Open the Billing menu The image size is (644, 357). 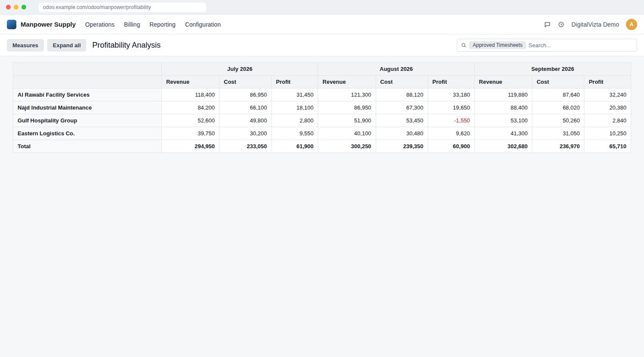click(132, 24)
